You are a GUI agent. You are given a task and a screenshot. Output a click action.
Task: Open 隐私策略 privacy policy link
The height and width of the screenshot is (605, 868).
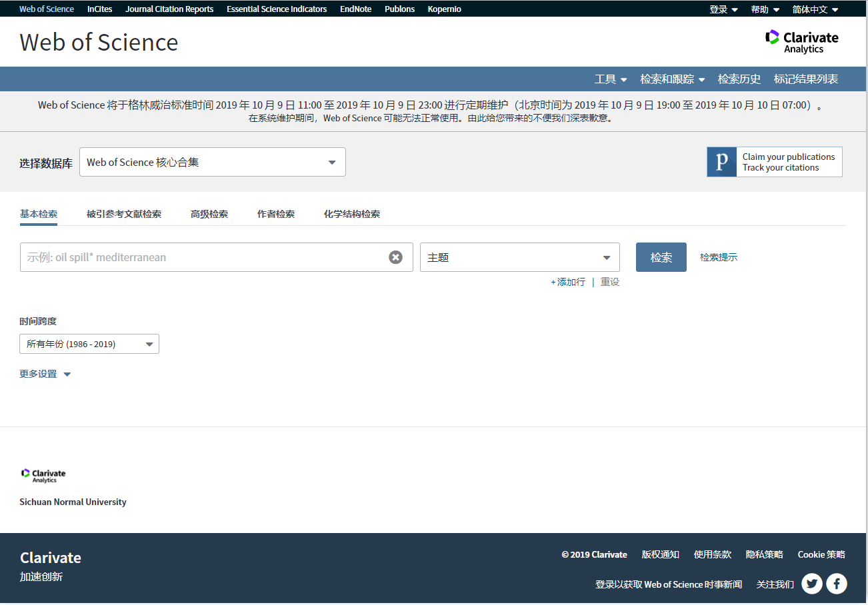(x=765, y=554)
